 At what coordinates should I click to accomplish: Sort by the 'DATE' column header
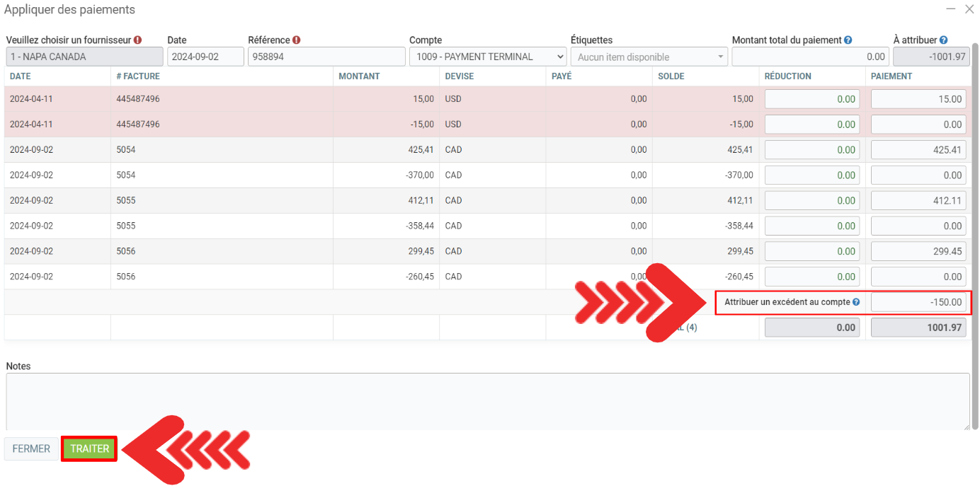pyautogui.click(x=21, y=76)
